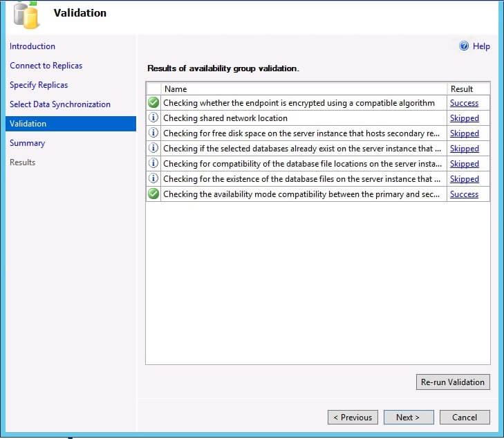Open the Introduction wizard page
Image resolution: width=504 pixels, height=439 pixels.
(x=32, y=46)
